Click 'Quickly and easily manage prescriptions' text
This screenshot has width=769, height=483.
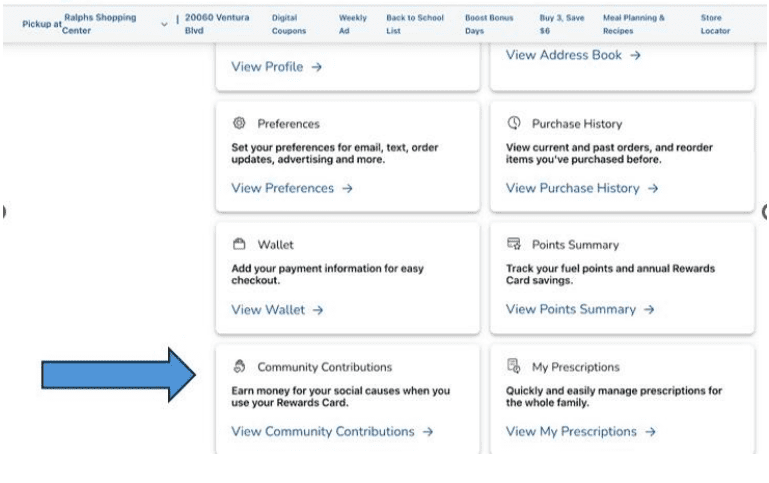click(x=614, y=397)
